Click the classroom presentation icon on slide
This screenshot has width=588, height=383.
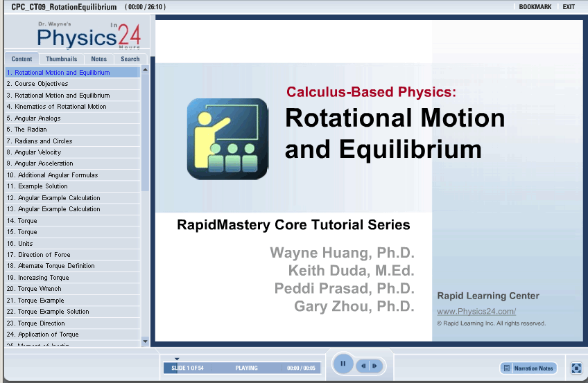227,139
